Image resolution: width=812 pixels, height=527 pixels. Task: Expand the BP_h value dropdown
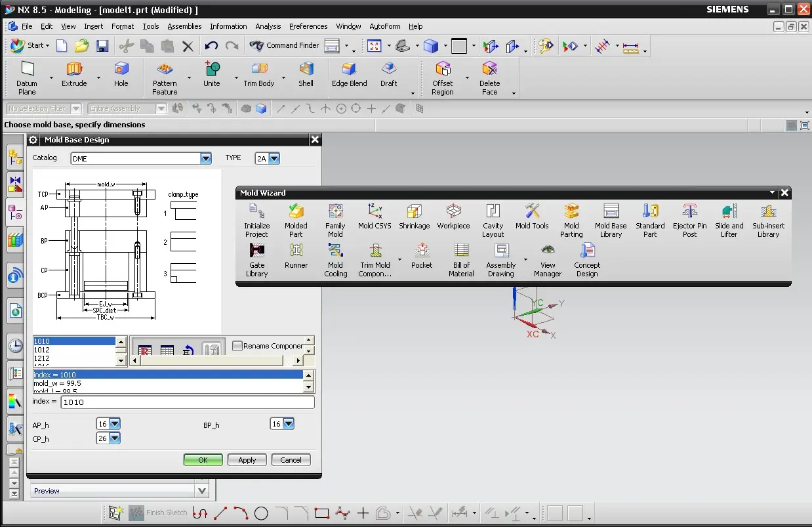pos(289,424)
